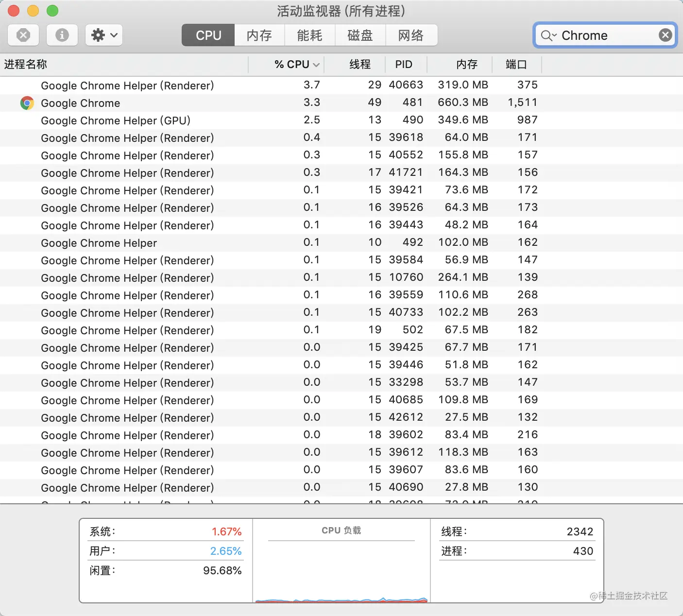This screenshot has height=616, width=683.
Task: Click the window title 活动监视器 (所有进程)
Action: 341,11
